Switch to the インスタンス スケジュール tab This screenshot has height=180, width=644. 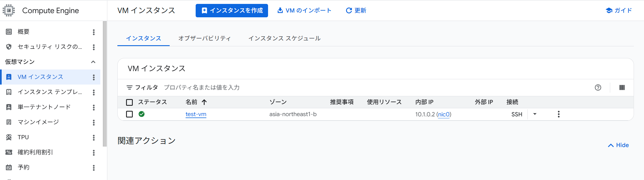click(284, 39)
